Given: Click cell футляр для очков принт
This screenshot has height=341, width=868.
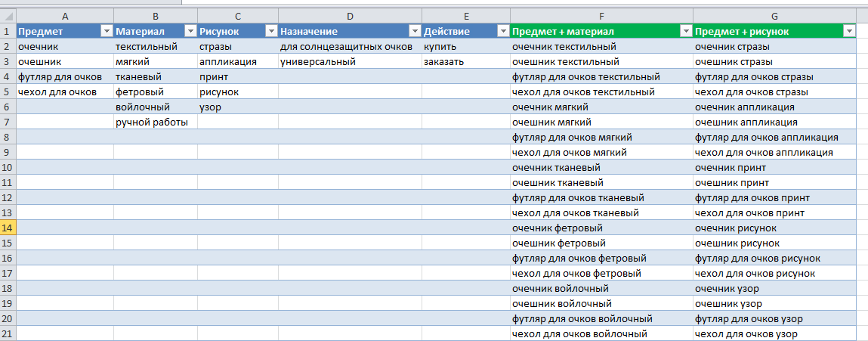Looking at the screenshot, I should coord(774,197).
